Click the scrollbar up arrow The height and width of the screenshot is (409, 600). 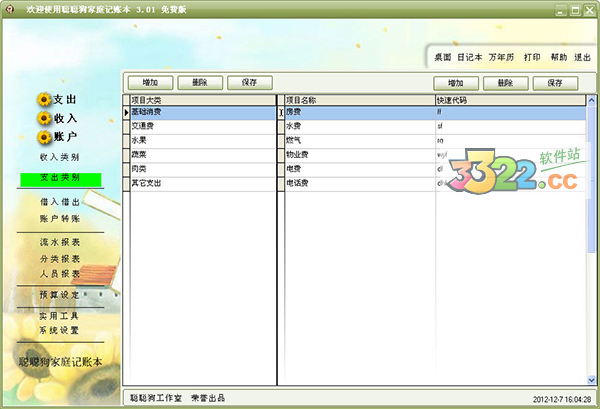pos(591,100)
